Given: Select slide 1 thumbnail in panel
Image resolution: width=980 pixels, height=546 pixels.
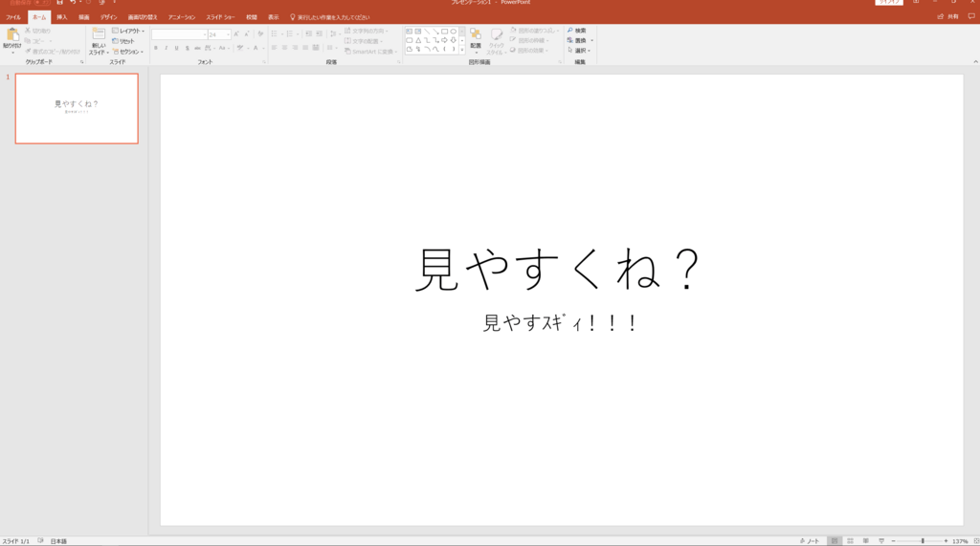Looking at the screenshot, I should click(77, 109).
